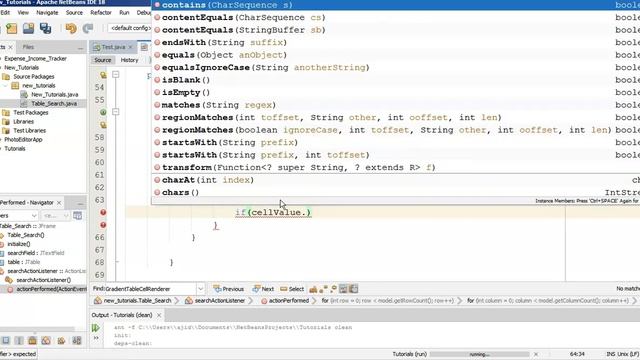
Task: Toggle sort order navigator filter icon
Action: pyautogui.click(x=77, y=340)
